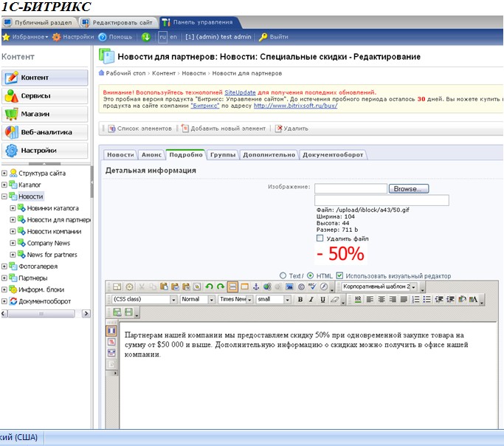Click the Избранное star icon
The height and width of the screenshot is (446, 504).
coord(6,37)
